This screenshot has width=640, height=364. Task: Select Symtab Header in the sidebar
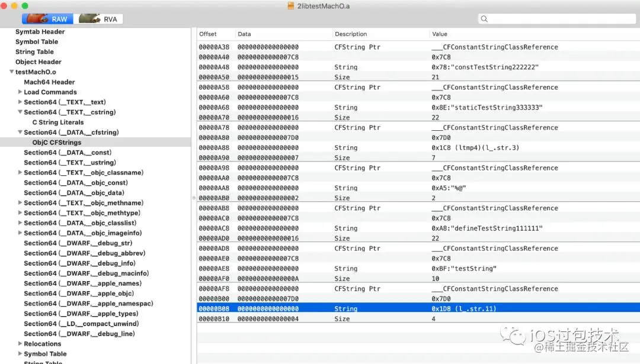pyautogui.click(x=40, y=31)
